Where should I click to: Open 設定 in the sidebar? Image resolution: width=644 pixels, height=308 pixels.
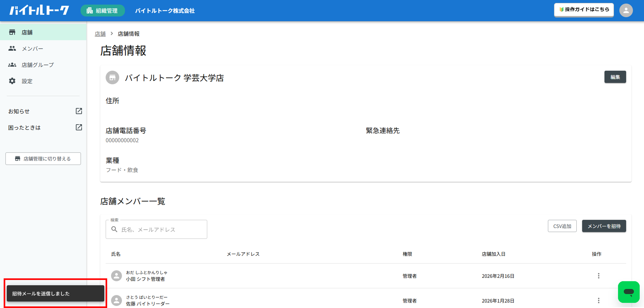coord(43,81)
